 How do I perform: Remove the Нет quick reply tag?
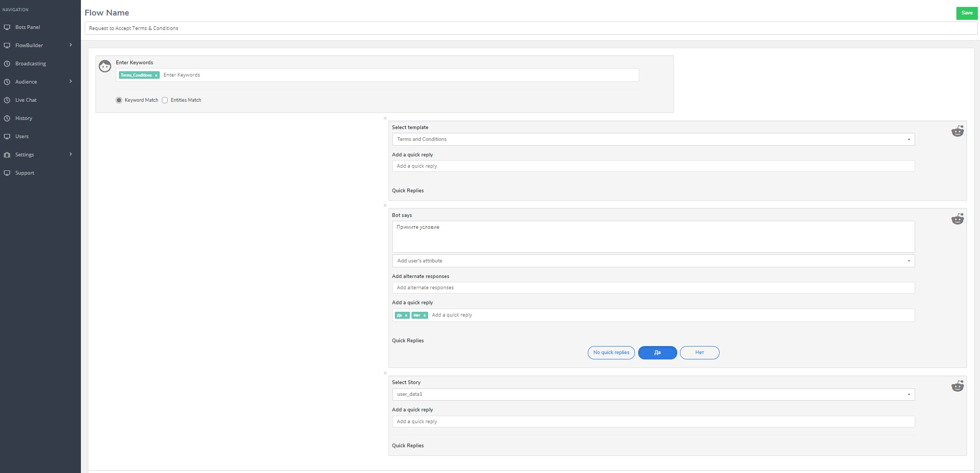click(x=424, y=316)
